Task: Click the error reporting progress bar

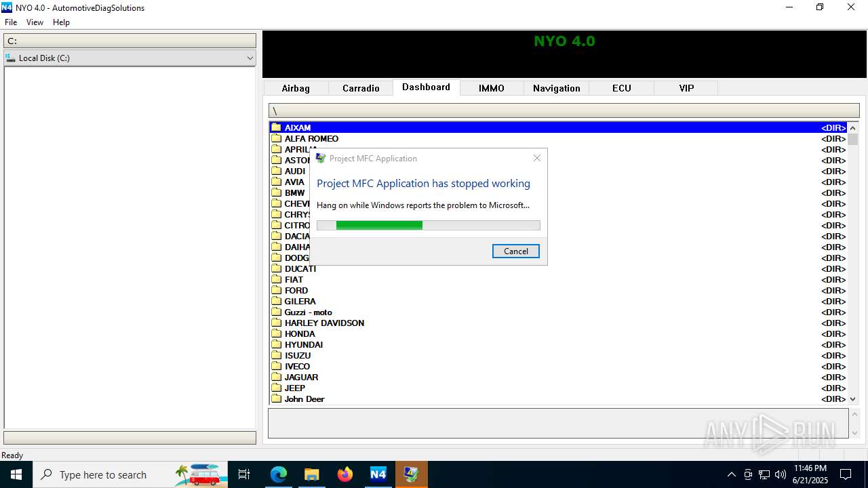Action: pyautogui.click(x=429, y=225)
